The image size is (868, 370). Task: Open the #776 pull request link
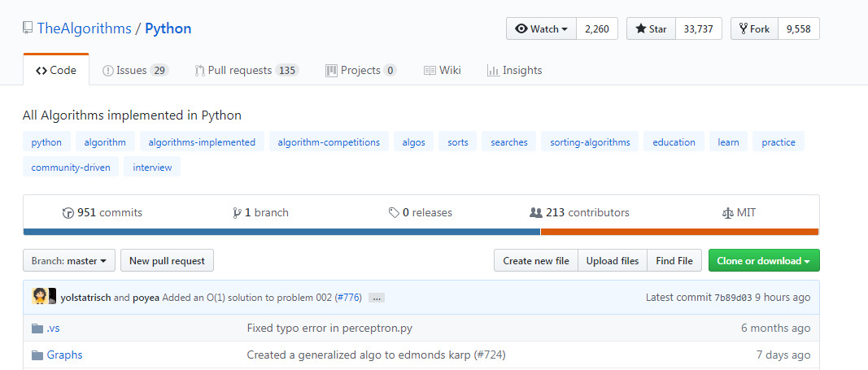coord(348,298)
